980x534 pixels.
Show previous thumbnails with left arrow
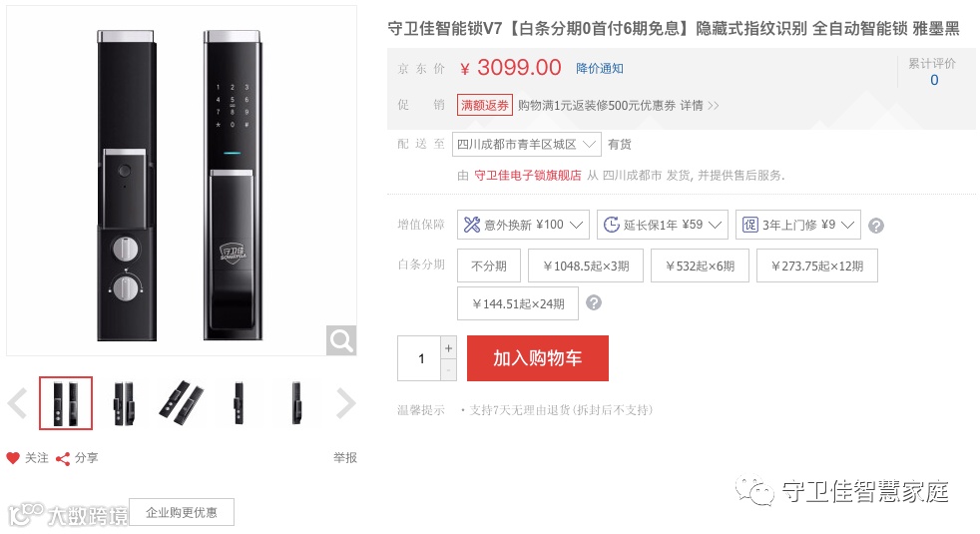click(18, 403)
